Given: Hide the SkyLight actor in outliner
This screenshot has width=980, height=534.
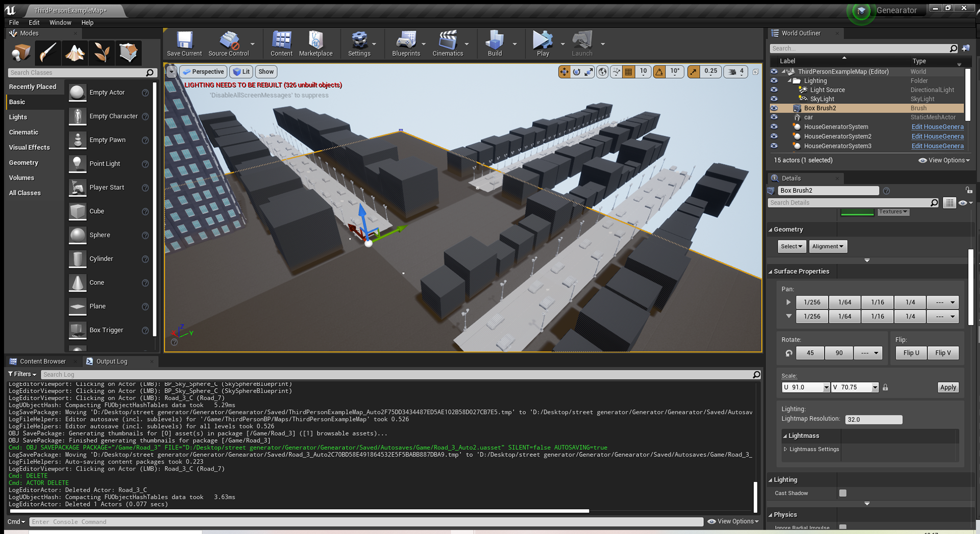Looking at the screenshot, I should pyautogui.click(x=774, y=99).
